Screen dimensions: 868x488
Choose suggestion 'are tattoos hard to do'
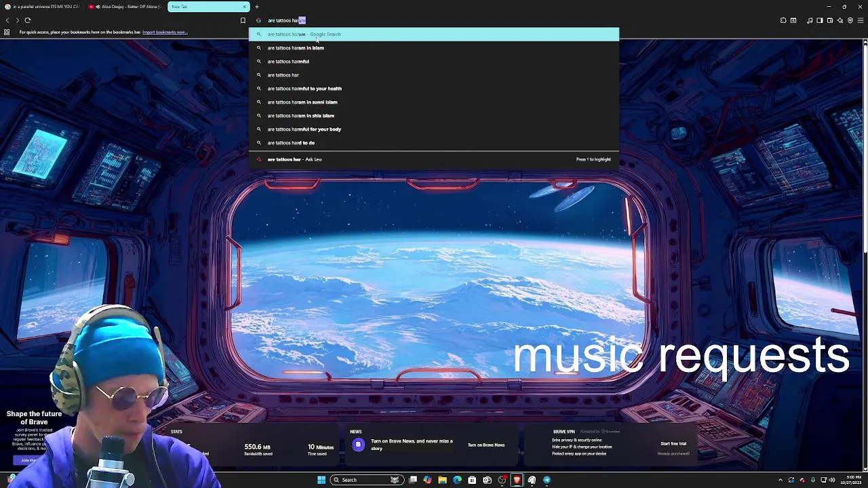click(x=434, y=142)
